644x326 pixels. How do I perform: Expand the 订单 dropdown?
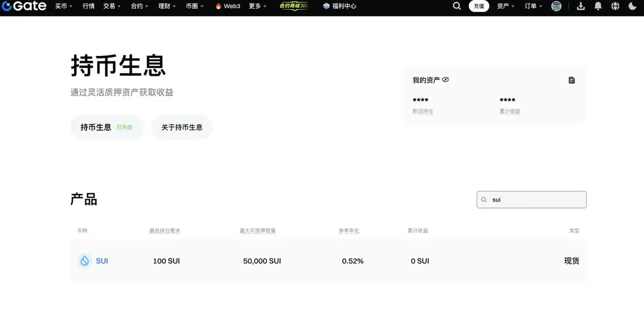pos(534,6)
